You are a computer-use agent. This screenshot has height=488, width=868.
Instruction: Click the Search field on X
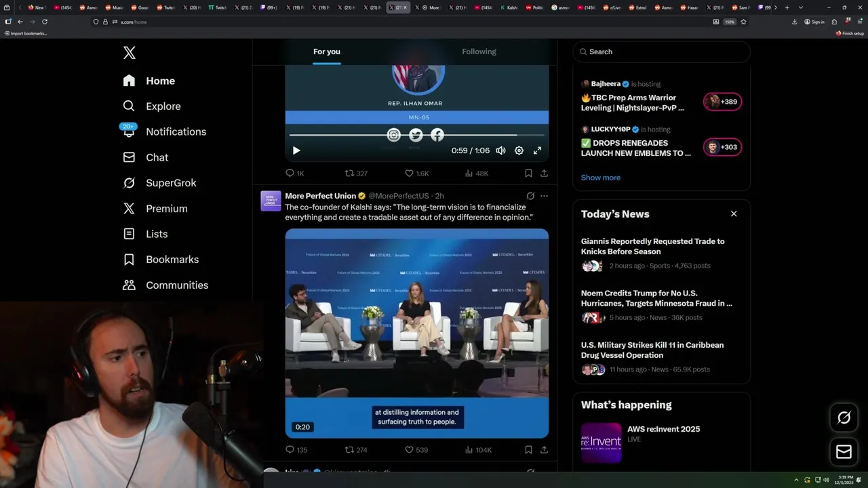coord(661,52)
